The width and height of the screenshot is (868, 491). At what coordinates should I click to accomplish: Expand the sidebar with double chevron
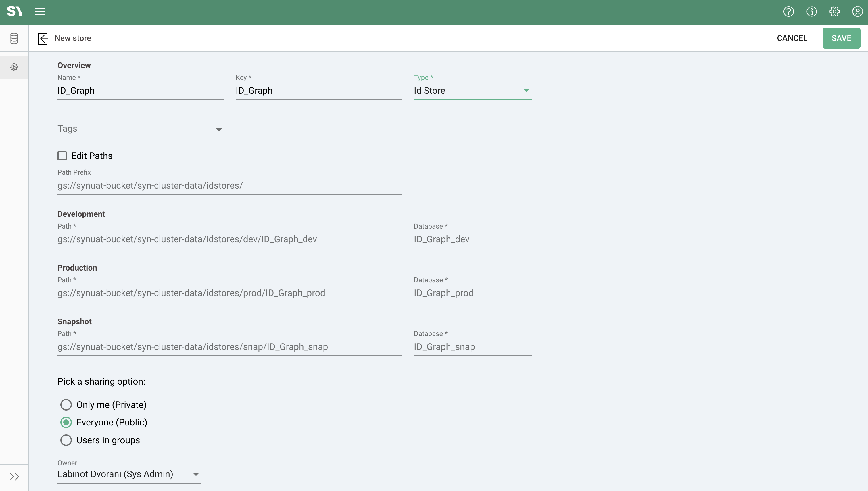pos(14,477)
